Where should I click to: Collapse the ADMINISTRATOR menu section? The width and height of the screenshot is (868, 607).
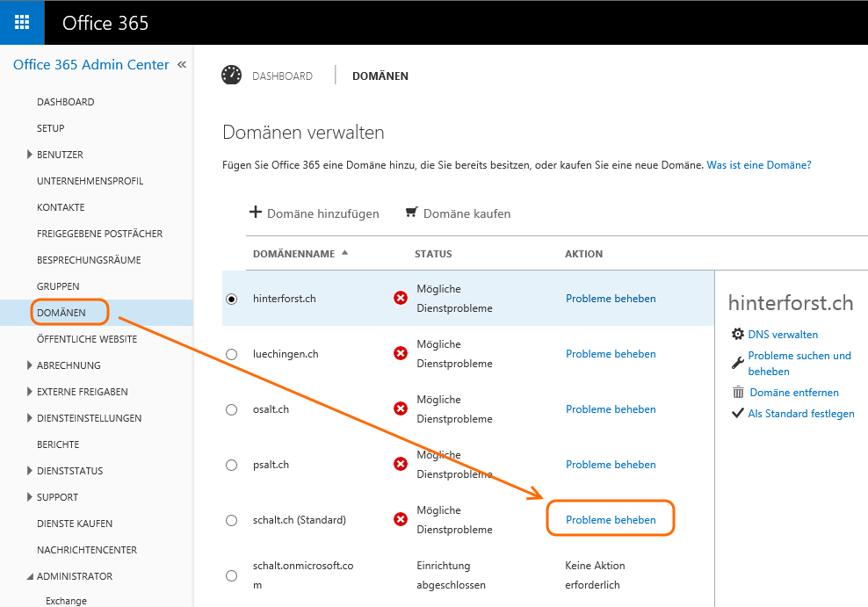[30, 577]
